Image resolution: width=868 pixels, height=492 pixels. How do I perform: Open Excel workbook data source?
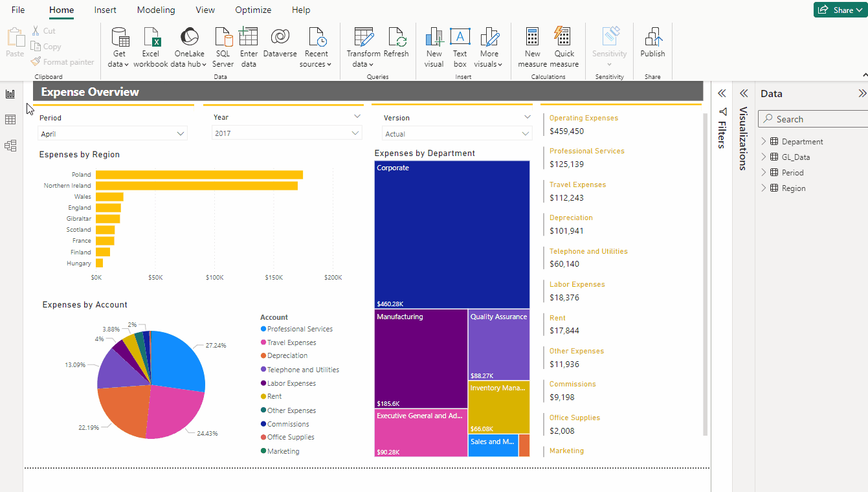click(151, 37)
